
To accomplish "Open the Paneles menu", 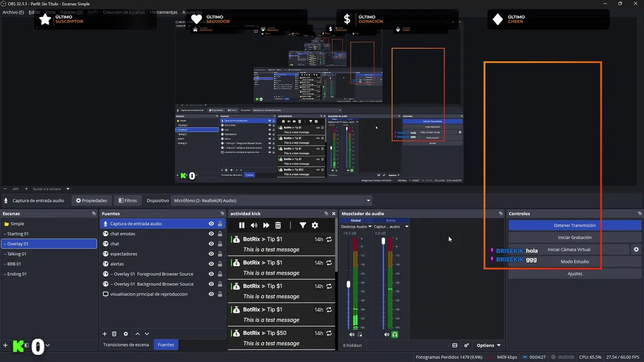I will coord(71,12).
